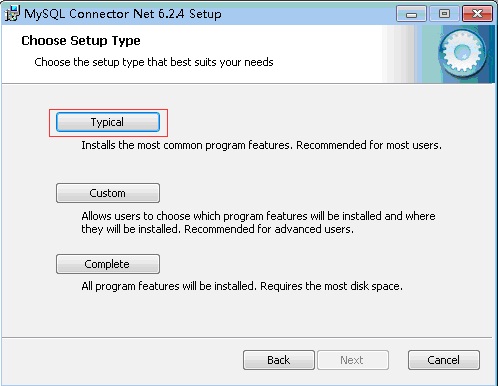Select the Typical setup type
This screenshot has height=386, width=498.
(108, 122)
